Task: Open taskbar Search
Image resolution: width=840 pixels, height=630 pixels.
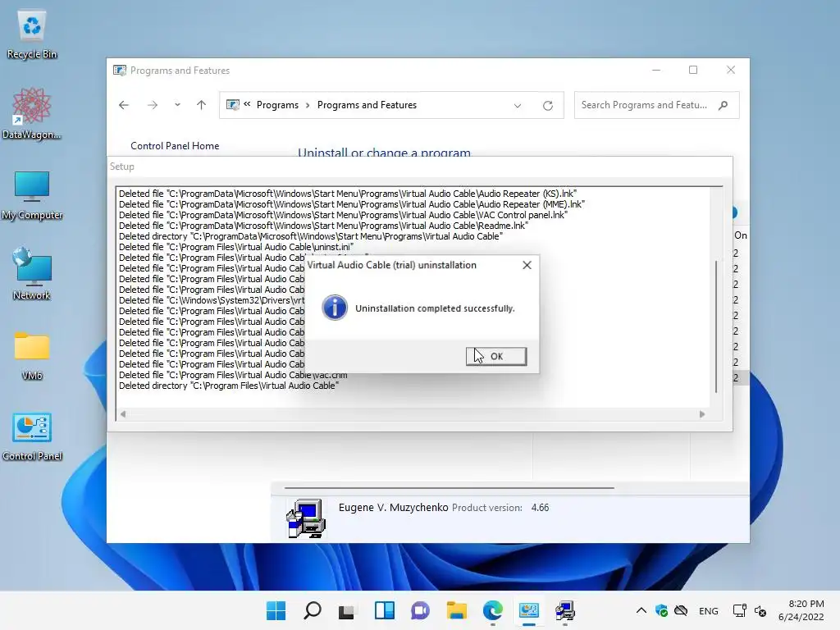Action: pos(313,610)
